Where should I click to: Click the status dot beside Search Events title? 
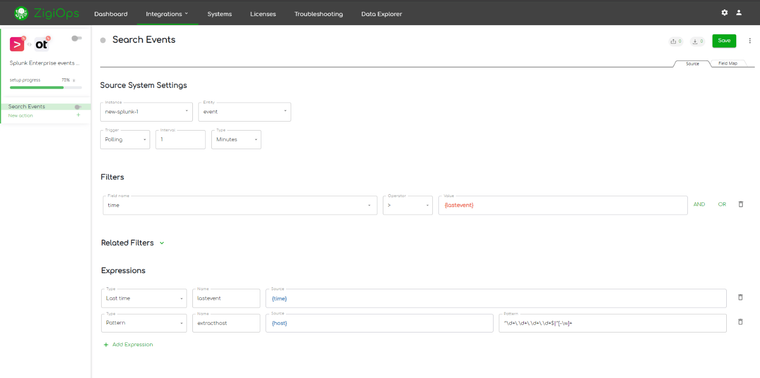(x=103, y=41)
